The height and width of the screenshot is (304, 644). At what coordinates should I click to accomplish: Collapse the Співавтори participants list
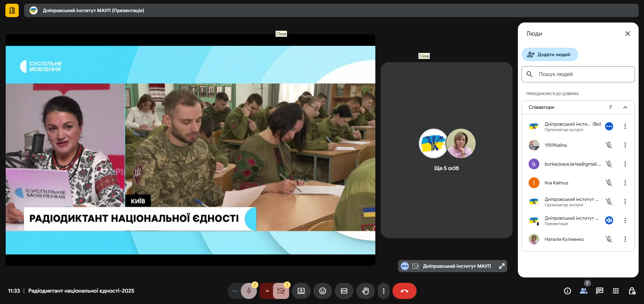[x=625, y=107]
